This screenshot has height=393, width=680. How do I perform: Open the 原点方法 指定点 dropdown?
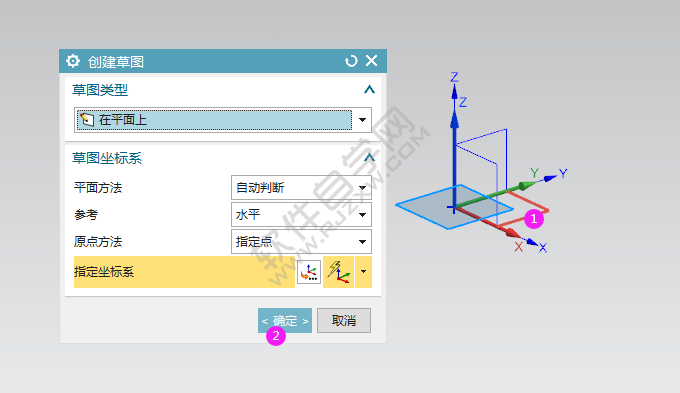301,242
